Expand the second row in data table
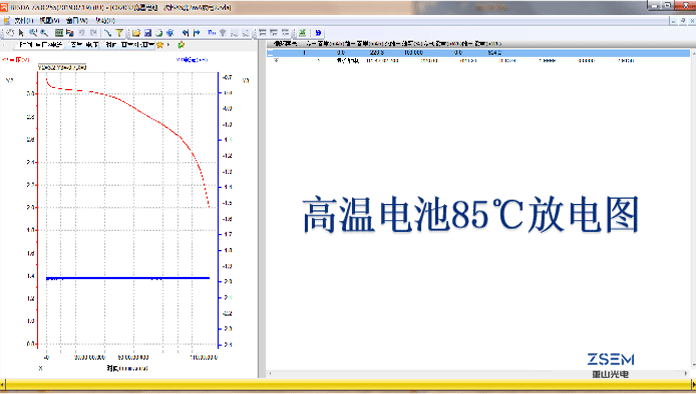The height and width of the screenshot is (394, 696). (x=276, y=60)
